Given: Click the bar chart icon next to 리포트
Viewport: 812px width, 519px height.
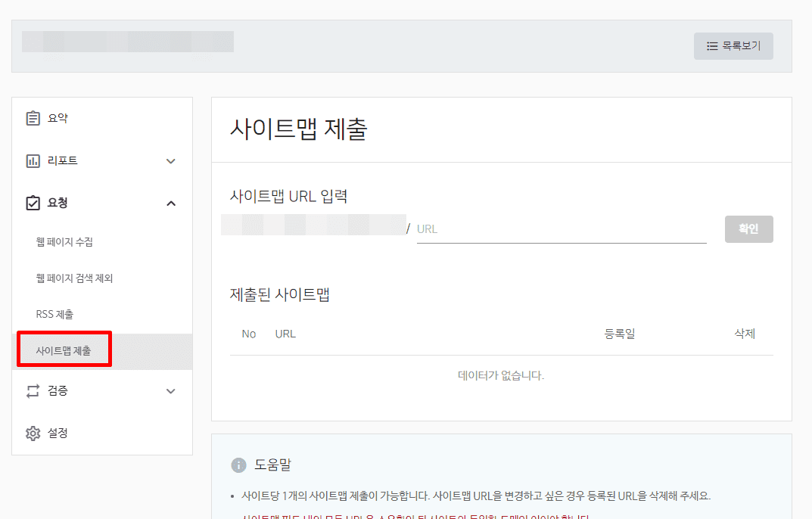Looking at the screenshot, I should pyautogui.click(x=32, y=160).
